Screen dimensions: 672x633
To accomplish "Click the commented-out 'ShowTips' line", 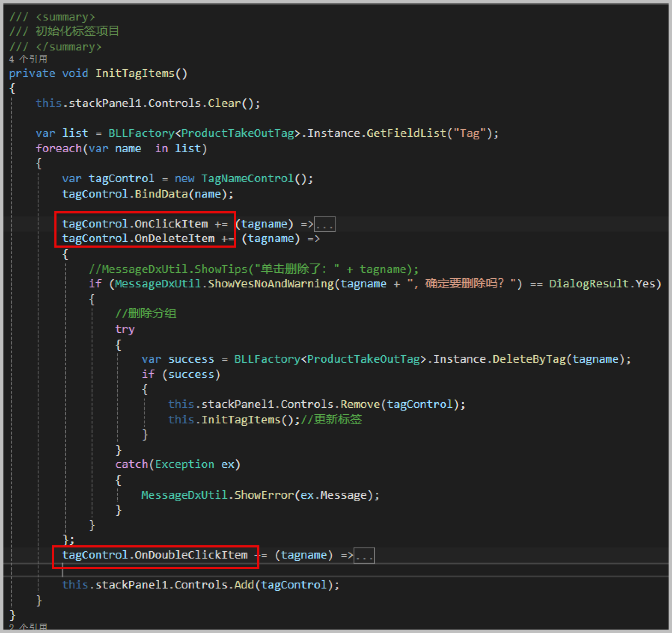I will tap(253, 269).
